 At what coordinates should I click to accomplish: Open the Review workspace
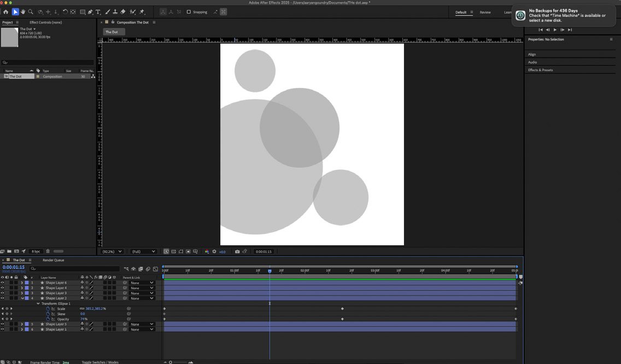click(x=485, y=12)
